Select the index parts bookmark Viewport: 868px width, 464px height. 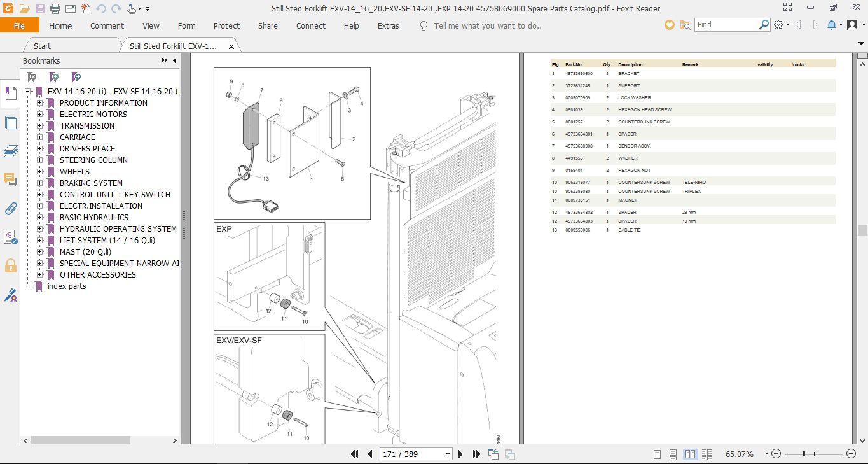click(67, 286)
